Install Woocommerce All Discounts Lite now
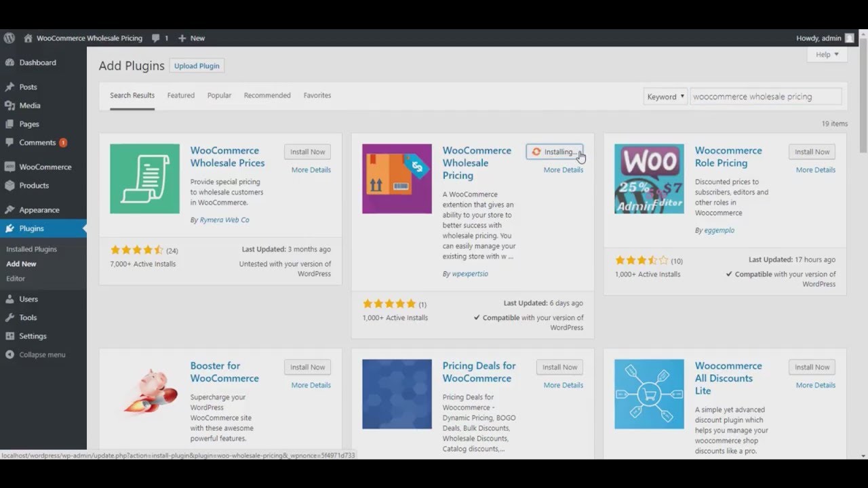868x488 pixels. (x=812, y=367)
